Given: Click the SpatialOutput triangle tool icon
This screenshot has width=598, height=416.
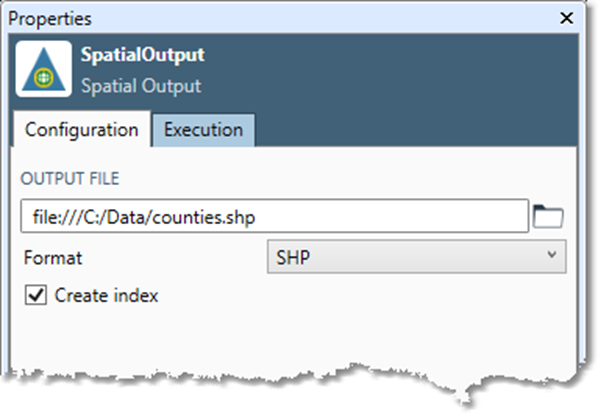Looking at the screenshot, I should point(43,69).
